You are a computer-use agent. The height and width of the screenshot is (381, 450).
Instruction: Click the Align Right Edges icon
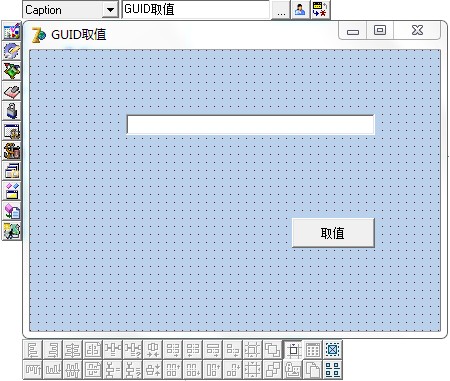(x=53, y=350)
